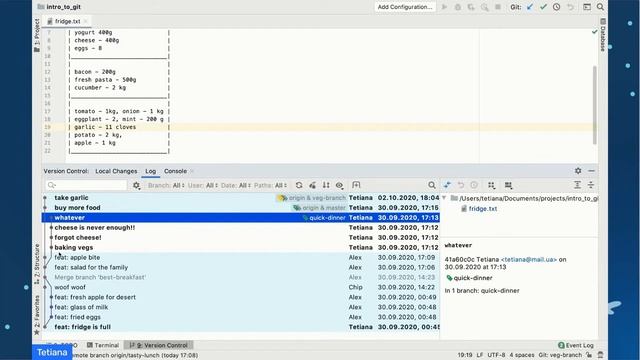Click Collapse All icon in details pane
Image resolution: width=640 pixels, height=360 pixels.
click(x=591, y=185)
